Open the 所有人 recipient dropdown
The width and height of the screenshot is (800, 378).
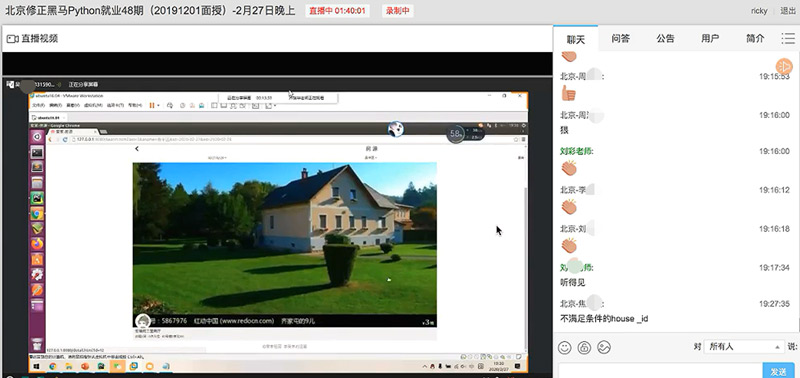coord(744,346)
